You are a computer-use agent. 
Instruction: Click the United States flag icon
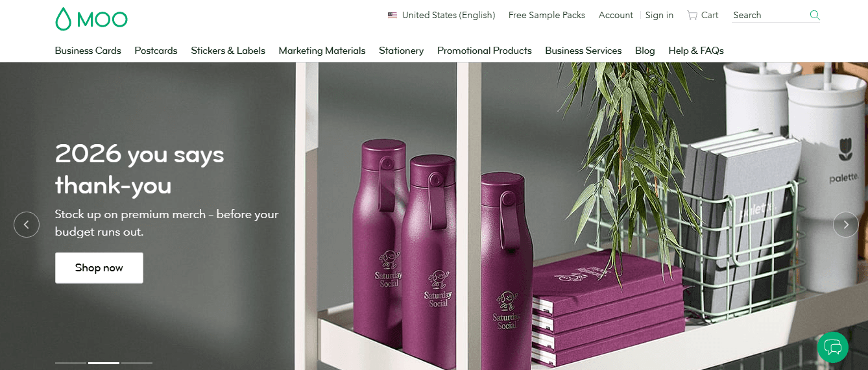pyautogui.click(x=392, y=15)
